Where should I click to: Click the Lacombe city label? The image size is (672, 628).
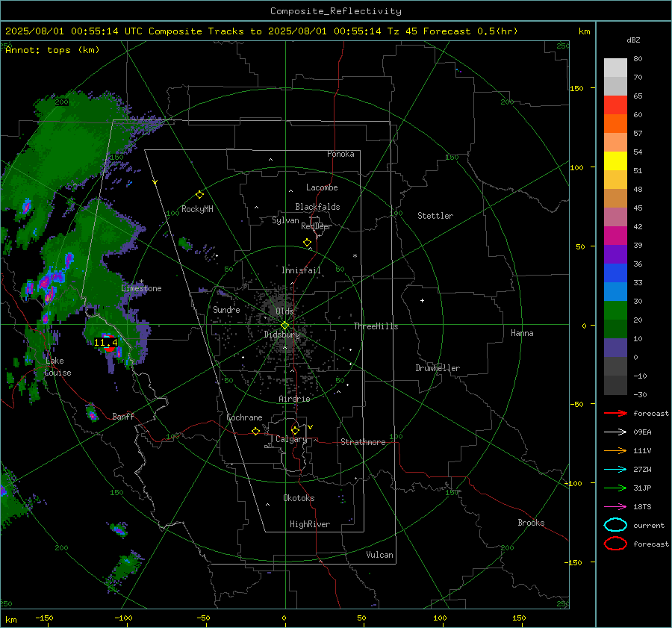click(x=322, y=187)
